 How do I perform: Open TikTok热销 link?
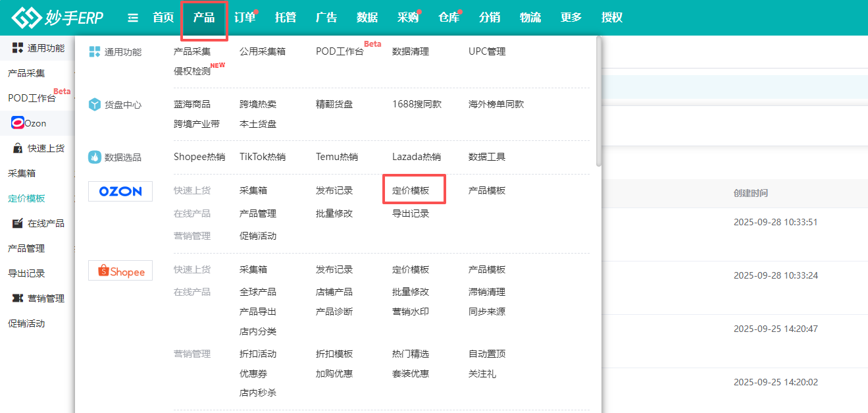pyautogui.click(x=263, y=157)
